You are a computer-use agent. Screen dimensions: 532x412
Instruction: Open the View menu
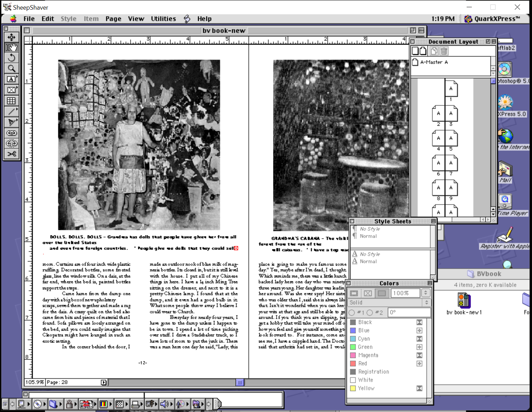coord(136,19)
